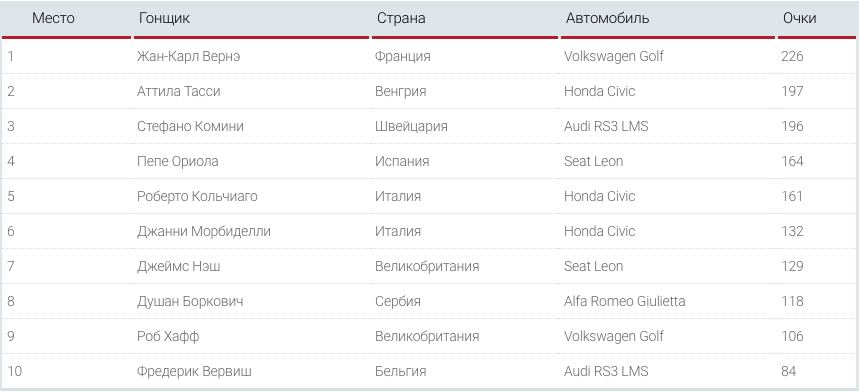The width and height of the screenshot is (859, 392).
Task: Click the Фредерик Вервиш name cell
Action: 194,372
